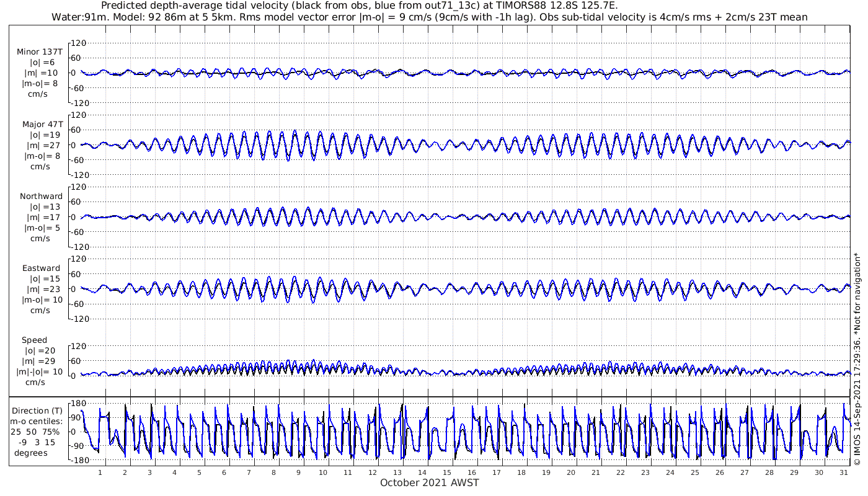
Task: Click day 9 on the x-axis
Action: coord(298,472)
